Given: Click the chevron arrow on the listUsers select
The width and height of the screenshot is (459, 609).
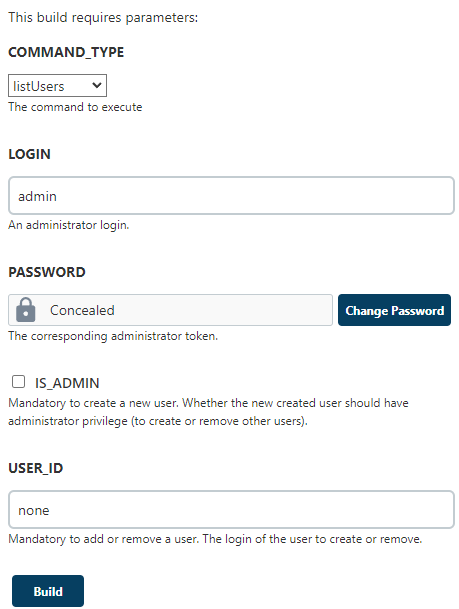Looking at the screenshot, I should pyautogui.click(x=97, y=85).
